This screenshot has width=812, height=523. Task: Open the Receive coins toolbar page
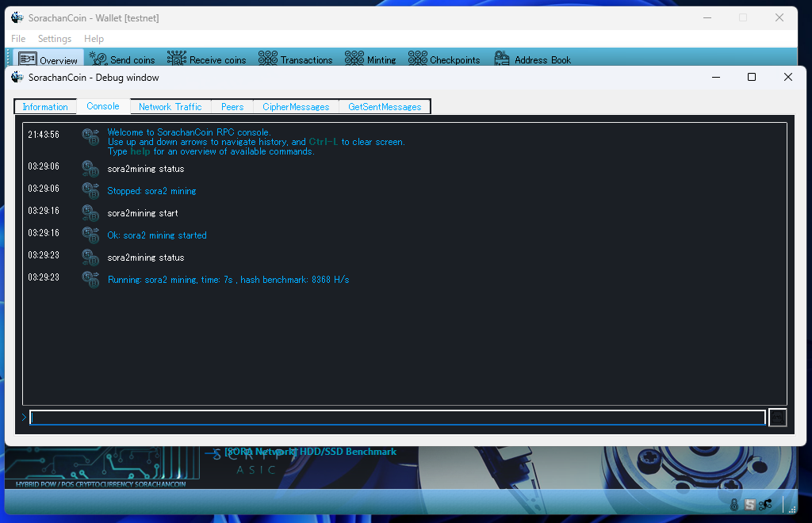pyautogui.click(x=207, y=59)
